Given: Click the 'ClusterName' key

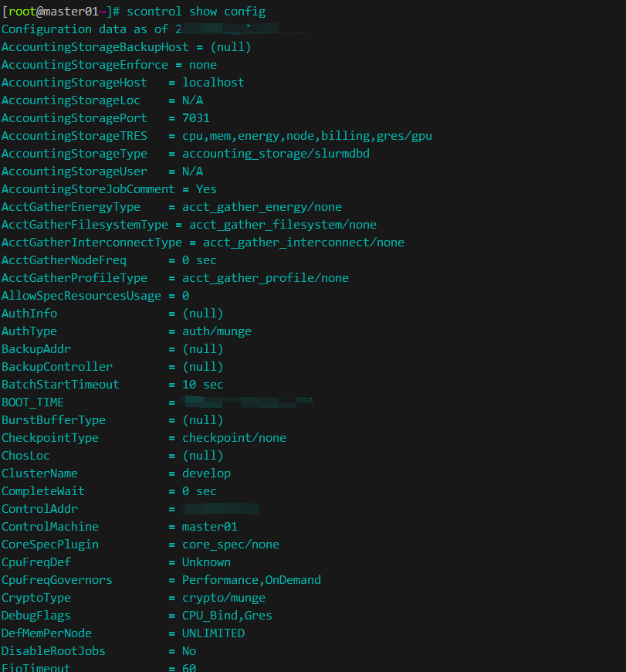Looking at the screenshot, I should coord(39,473).
